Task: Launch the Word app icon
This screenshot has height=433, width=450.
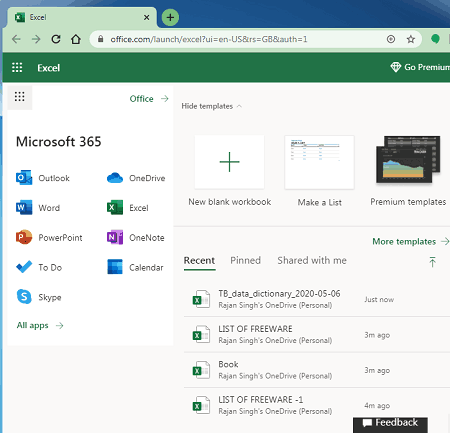Action: pos(24,207)
